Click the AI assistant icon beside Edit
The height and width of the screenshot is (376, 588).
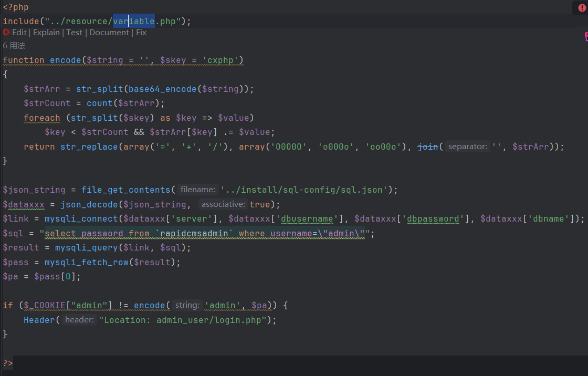pyautogui.click(x=6, y=33)
